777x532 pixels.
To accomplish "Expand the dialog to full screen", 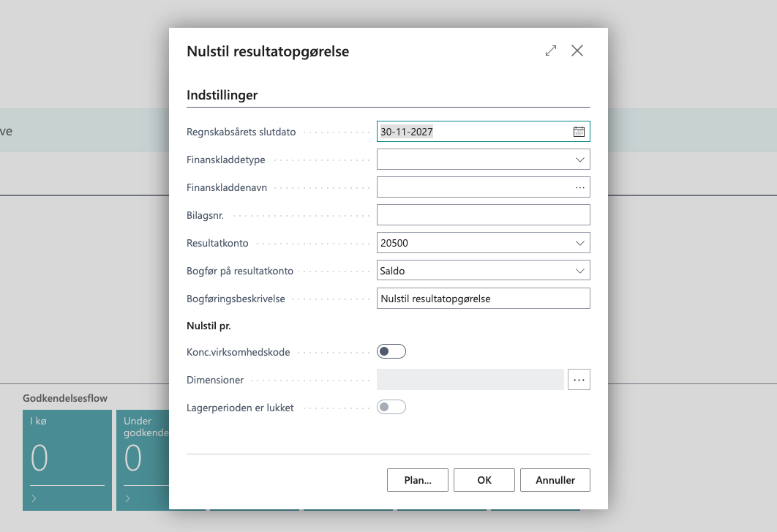I will coord(551,50).
